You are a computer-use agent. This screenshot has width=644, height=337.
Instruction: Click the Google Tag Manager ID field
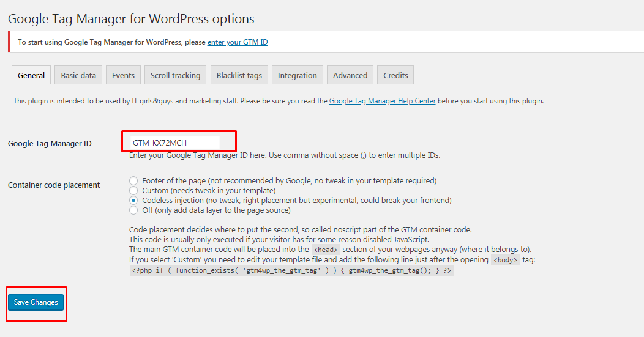click(x=174, y=143)
